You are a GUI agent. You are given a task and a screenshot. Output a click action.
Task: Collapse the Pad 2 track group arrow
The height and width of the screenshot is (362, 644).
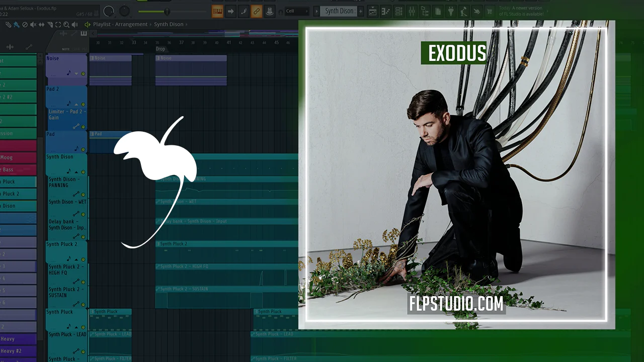coord(76,104)
